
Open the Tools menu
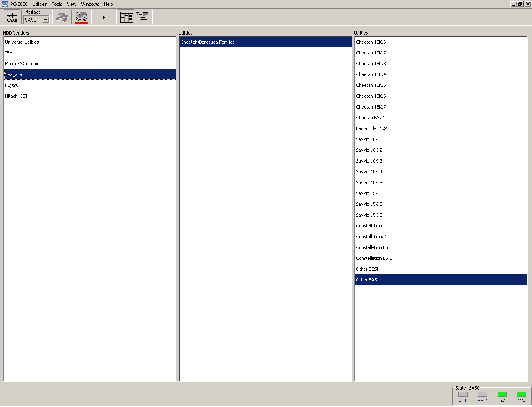click(x=57, y=4)
